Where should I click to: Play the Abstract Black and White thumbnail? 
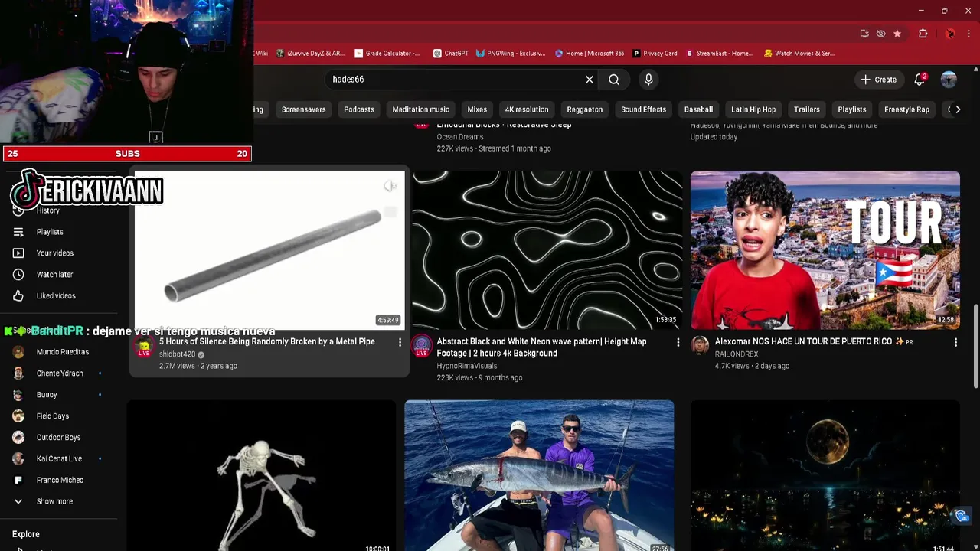pyautogui.click(x=547, y=250)
